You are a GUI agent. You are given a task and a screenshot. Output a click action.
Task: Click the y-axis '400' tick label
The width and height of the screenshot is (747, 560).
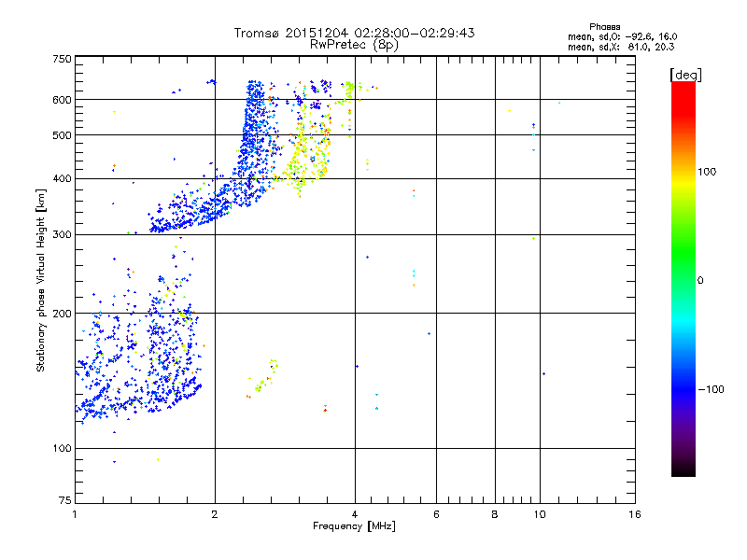coord(62,178)
